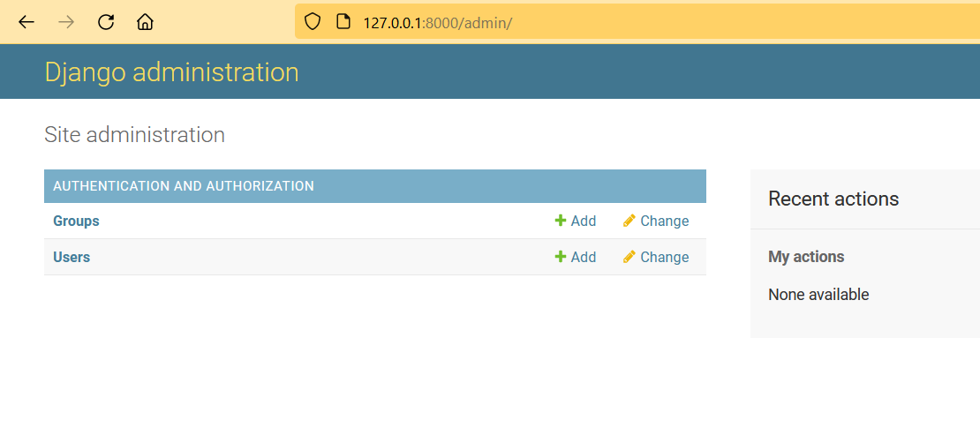Click the pencil icon in Users row
This screenshot has width=980, height=428.
coord(629,257)
